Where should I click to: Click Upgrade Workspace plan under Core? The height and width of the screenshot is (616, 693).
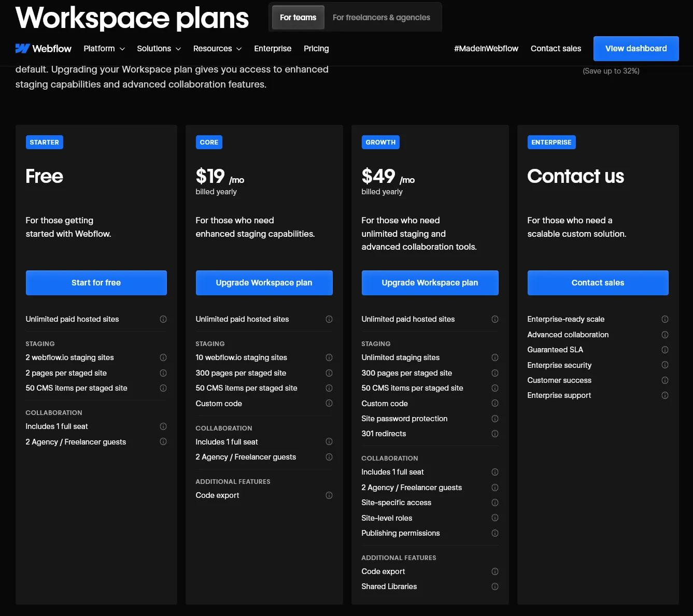click(264, 283)
